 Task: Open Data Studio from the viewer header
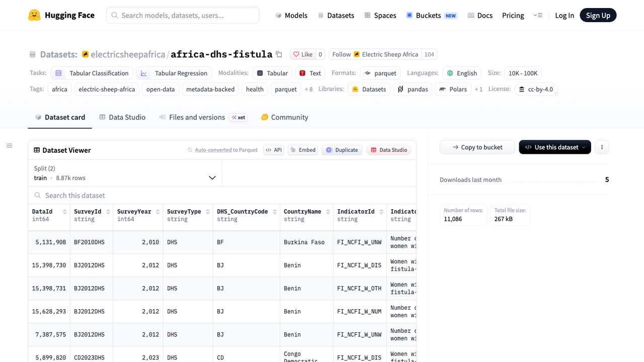click(x=388, y=150)
